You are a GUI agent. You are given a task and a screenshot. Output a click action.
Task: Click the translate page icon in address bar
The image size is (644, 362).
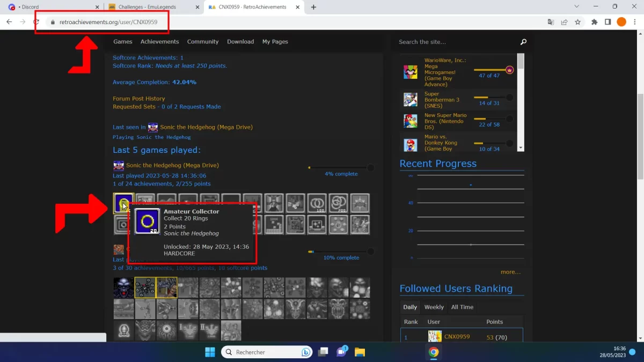(551, 22)
